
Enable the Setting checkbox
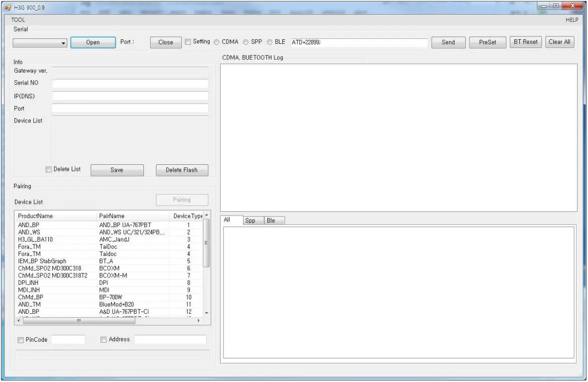(188, 42)
